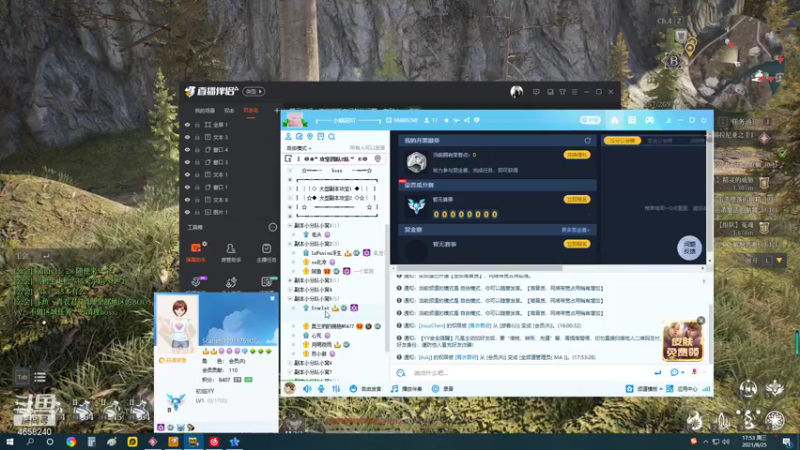Open the 频道模板 dropdown
The width and height of the screenshot is (800, 450).
coord(644,389)
